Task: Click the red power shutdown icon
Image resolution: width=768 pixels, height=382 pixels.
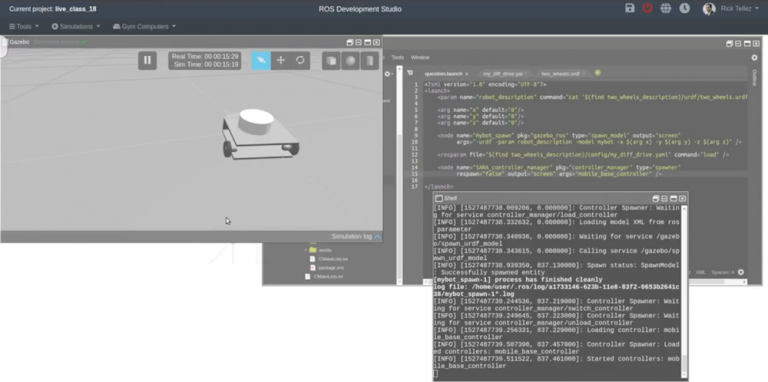Action: point(648,8)
